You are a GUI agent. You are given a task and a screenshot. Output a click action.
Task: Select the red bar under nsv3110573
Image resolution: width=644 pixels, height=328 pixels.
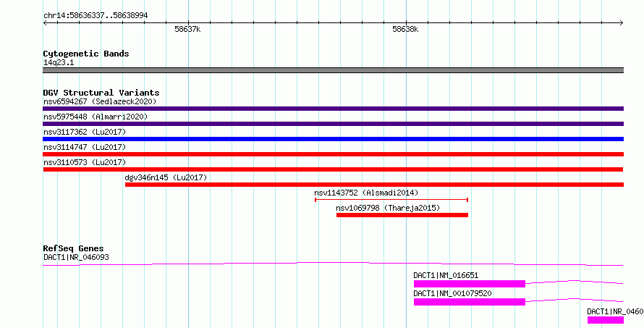(333, 169)
